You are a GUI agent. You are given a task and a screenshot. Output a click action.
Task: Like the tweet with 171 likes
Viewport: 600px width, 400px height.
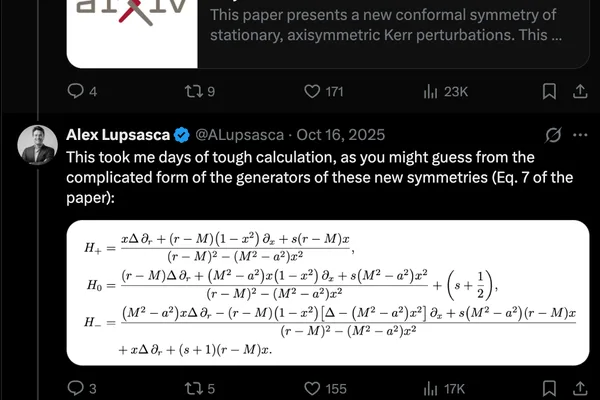point(323,91)
